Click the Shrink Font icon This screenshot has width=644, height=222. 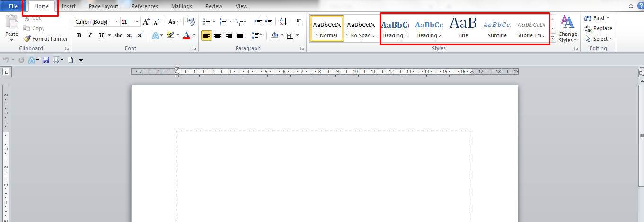tap(157, 22)
